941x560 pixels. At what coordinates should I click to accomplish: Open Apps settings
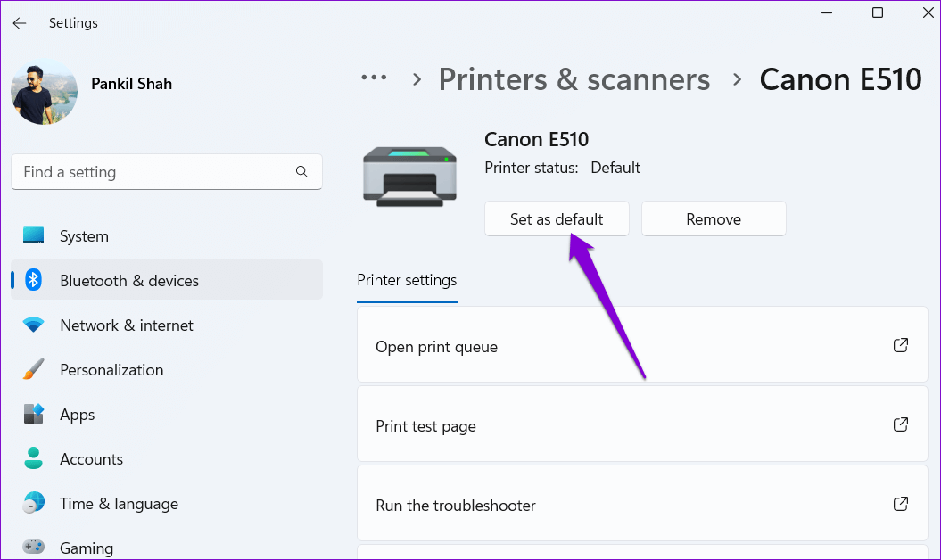point(166,414)
